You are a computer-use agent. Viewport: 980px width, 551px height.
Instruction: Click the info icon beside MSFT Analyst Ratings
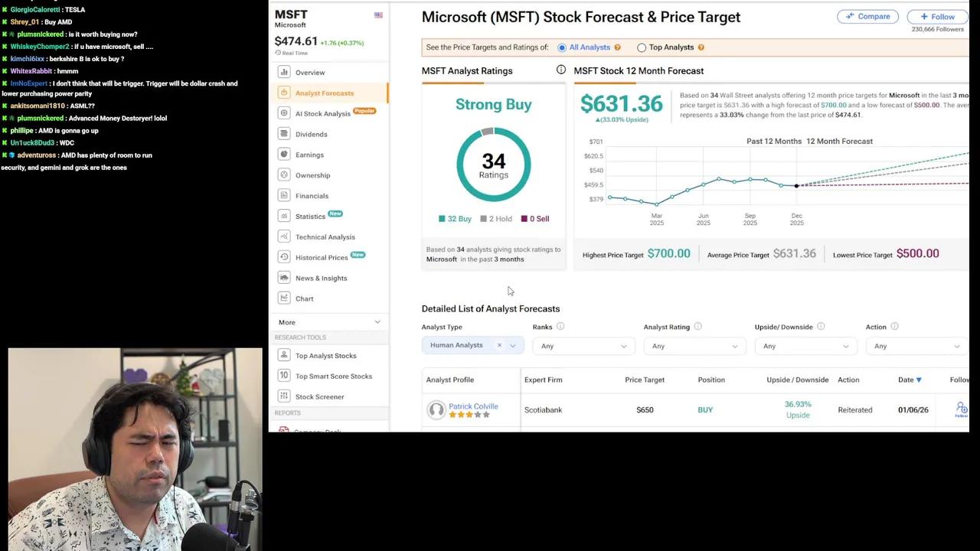(x=561, y=70)
